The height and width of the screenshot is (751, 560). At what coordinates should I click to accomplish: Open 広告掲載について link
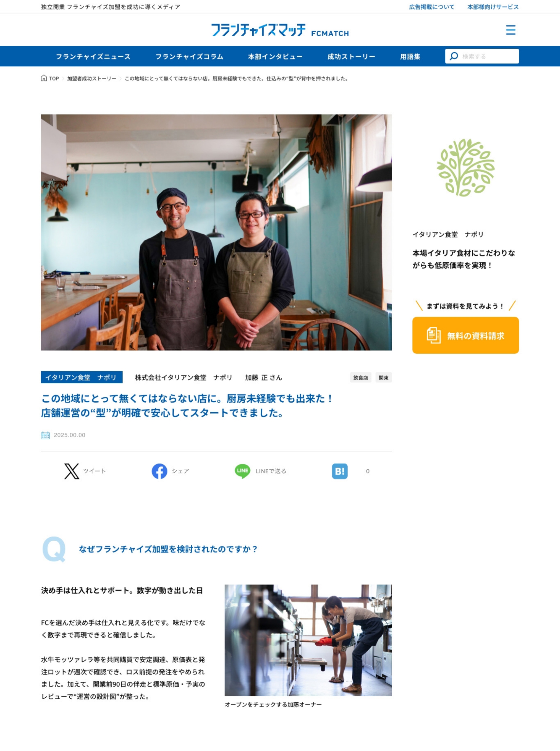(x=431, y=7)
